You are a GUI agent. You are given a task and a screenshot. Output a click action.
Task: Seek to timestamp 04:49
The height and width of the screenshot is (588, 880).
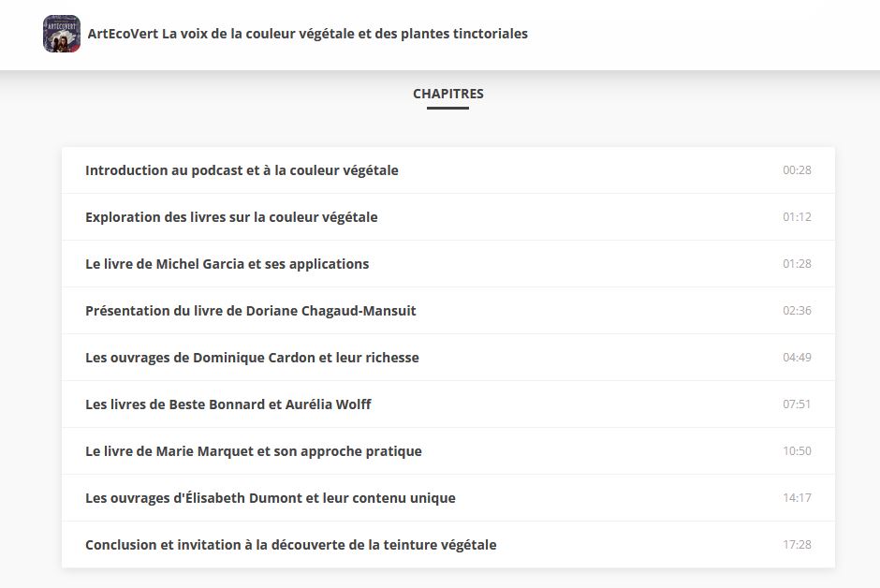pyautogui.click(x=797, y=358)
